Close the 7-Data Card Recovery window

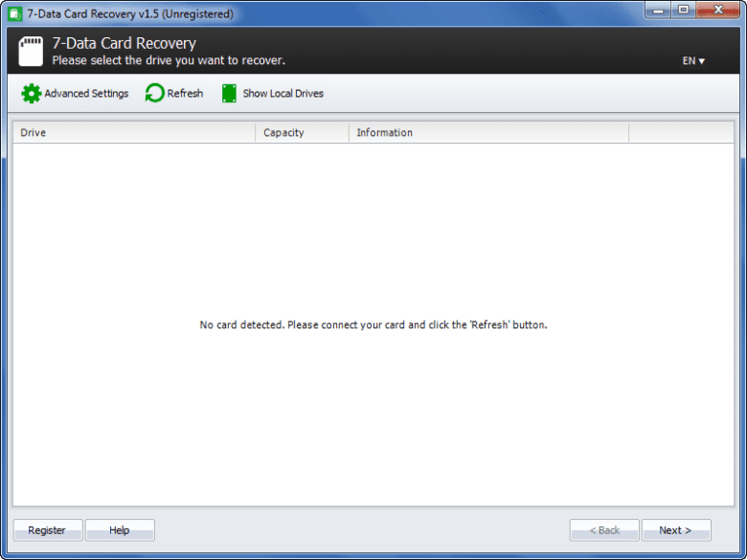tap(718, 10)
